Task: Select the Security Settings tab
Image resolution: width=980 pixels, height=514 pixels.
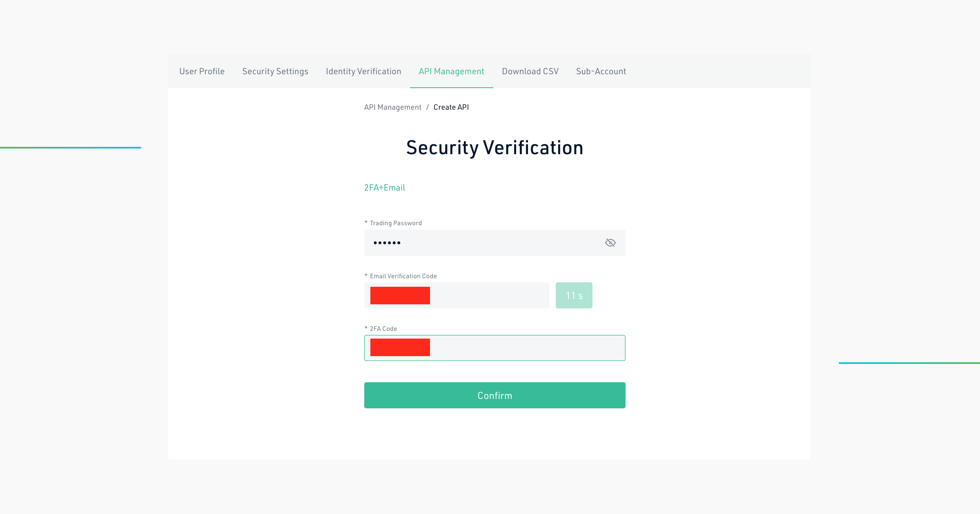Action: (x=276, y=71)
